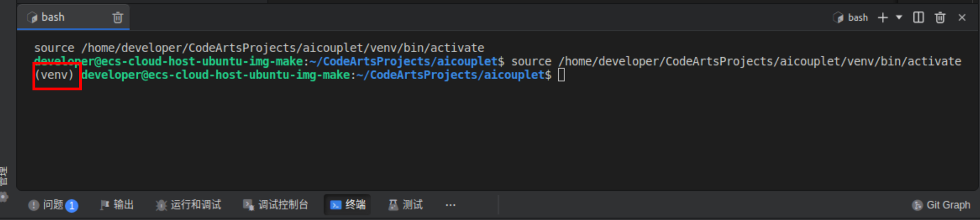This screenshot has height=220, width=980.
Task: Open the 问题 problems tab
Action: click(53, 205)
